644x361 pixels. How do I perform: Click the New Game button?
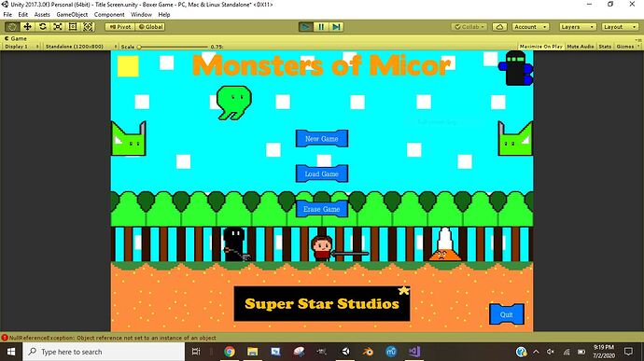tap(322, 138)
